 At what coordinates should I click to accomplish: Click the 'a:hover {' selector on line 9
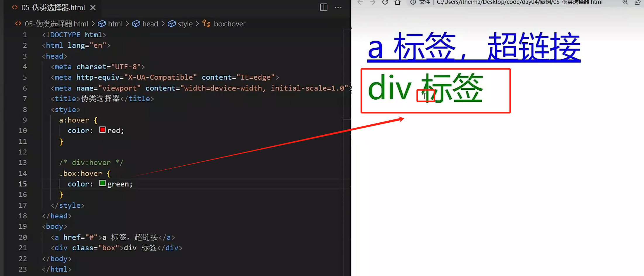78,120
